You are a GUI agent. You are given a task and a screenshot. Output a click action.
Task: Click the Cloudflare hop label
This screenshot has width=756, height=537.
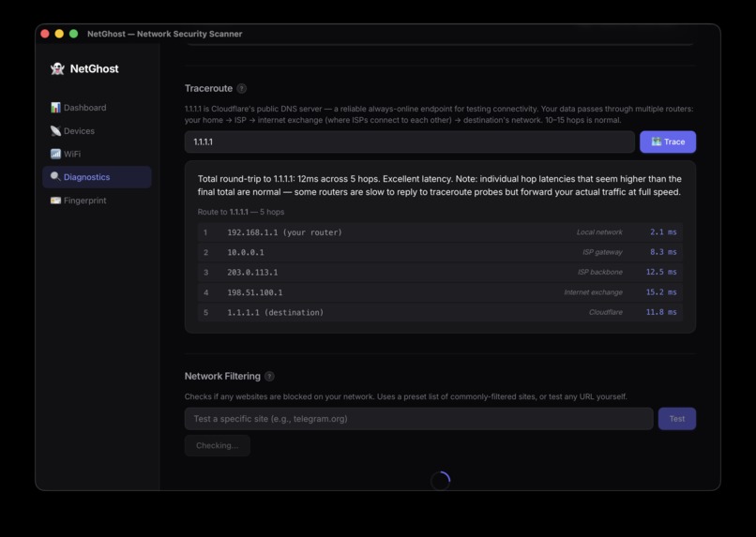pyautogui.click(x=606, y=312)
